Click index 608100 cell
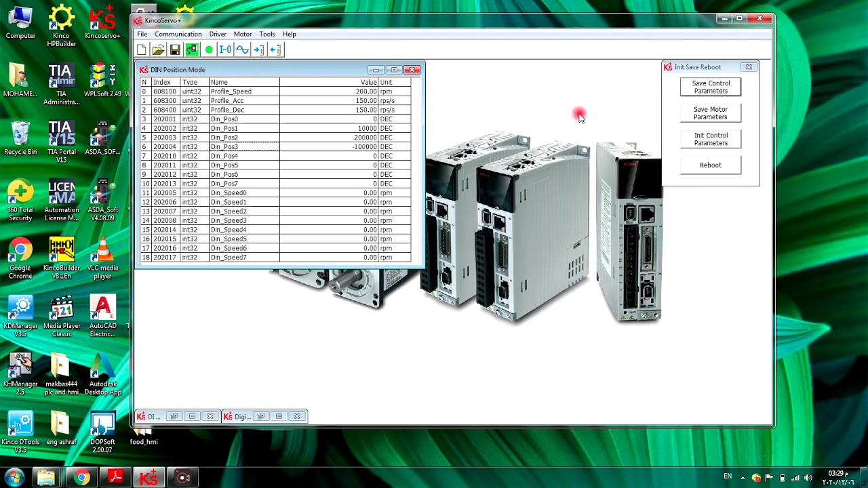 click(x=165, y=91)
